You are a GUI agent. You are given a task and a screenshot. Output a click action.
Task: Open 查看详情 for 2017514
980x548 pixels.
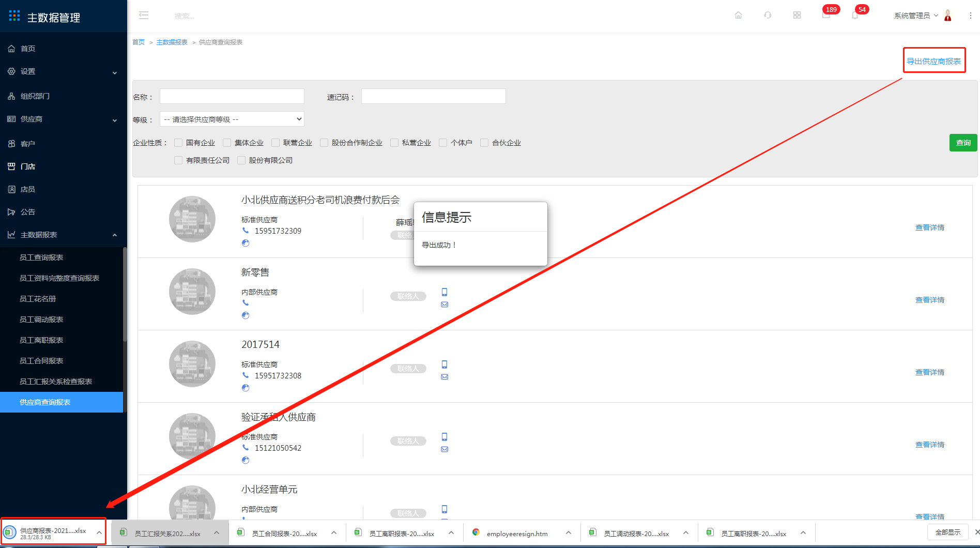point(929,372)
